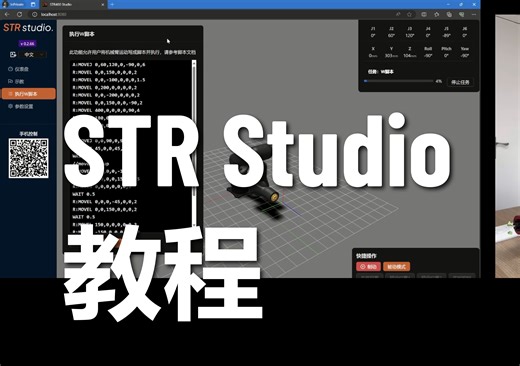The height and width of the screenshot is (366, 520).
Task: Click the J3 joint angle value
Action: 410,35
